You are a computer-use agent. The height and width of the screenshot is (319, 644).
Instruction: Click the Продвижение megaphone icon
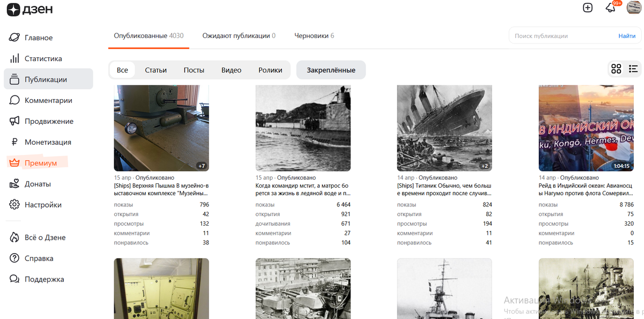click(14, 121)
